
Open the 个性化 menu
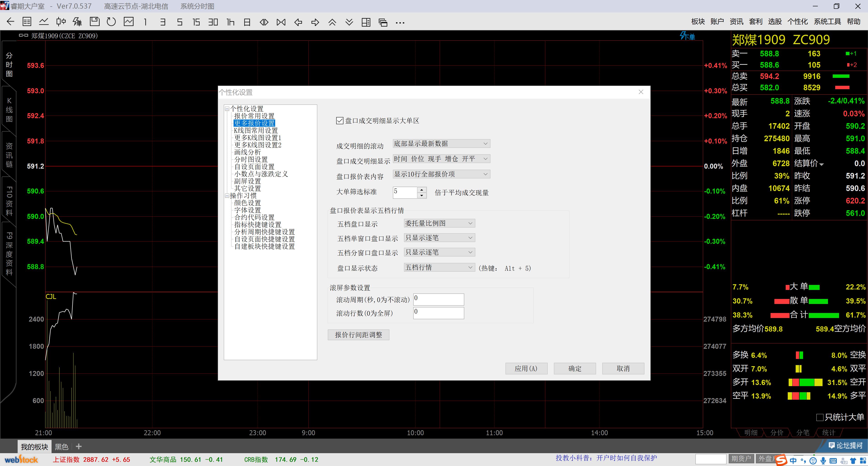point(797,22)
